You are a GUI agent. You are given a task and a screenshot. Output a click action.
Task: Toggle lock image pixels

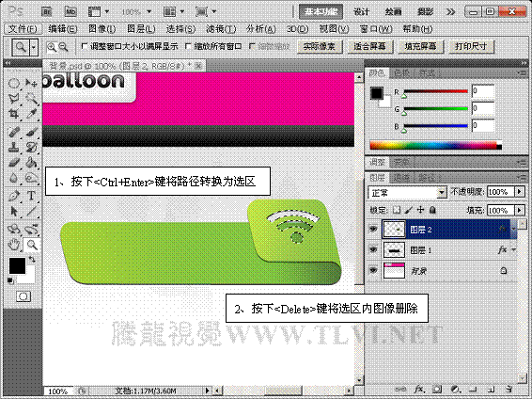coord(409,210)
